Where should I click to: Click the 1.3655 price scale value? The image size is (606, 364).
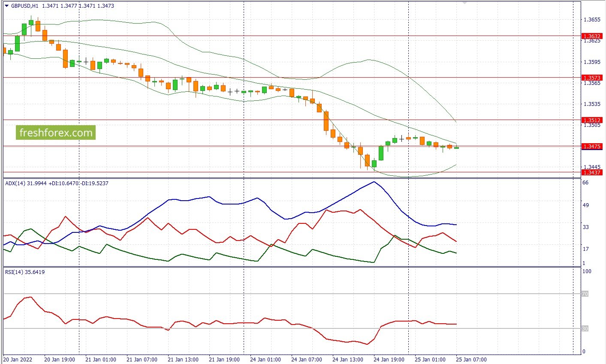[x=592, y=20]
